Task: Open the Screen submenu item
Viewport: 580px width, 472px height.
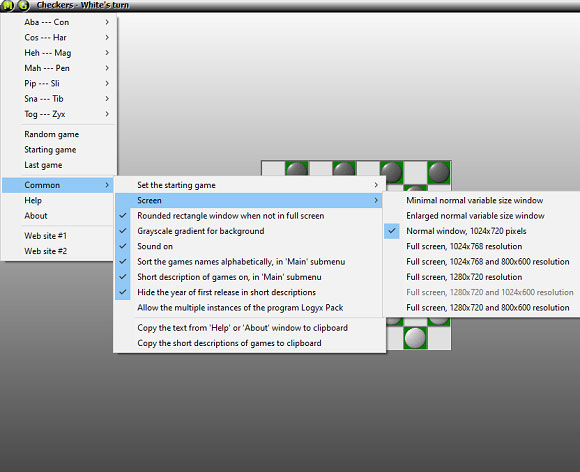Action: tap(249, 200)
